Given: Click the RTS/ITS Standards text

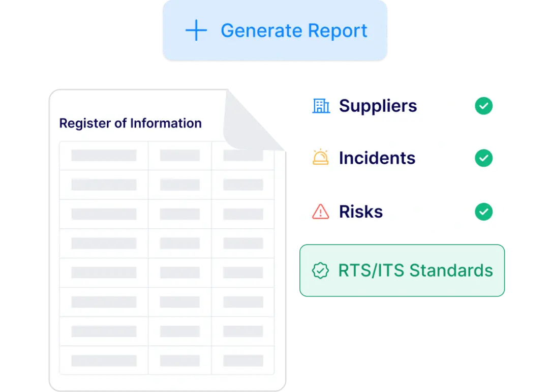Looking at the screenshot, I should click(x=415, y=270).
